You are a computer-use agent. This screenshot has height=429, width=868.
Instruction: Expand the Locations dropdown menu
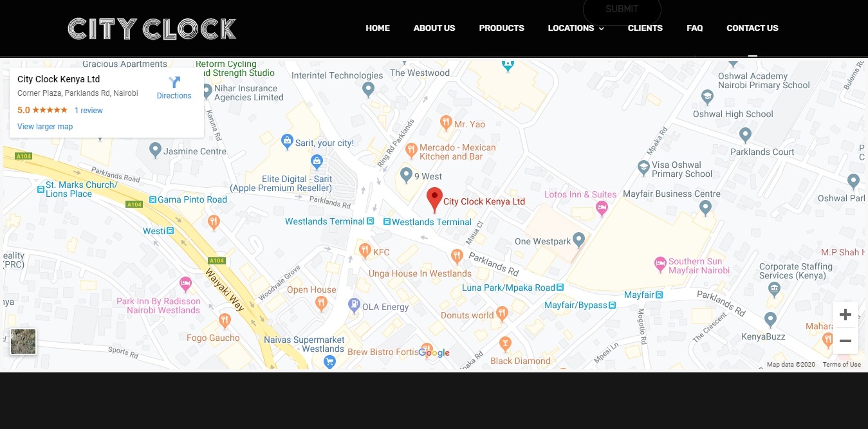(x=576, y=28)
